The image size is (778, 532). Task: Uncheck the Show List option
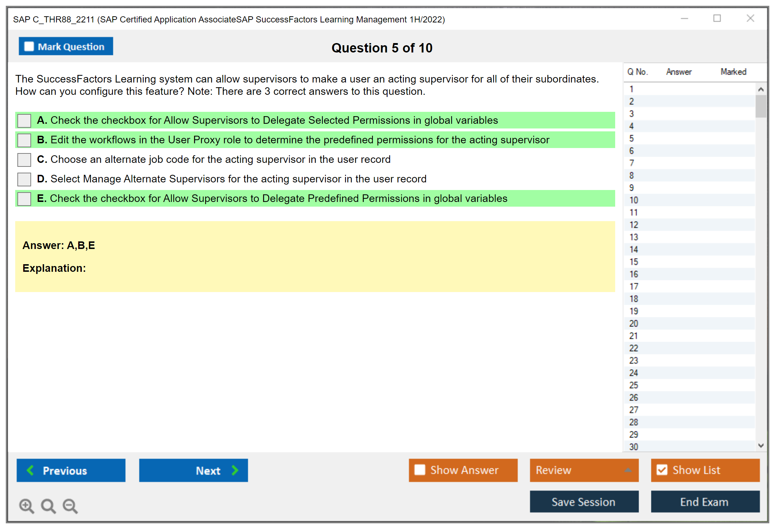click(662, 470)
